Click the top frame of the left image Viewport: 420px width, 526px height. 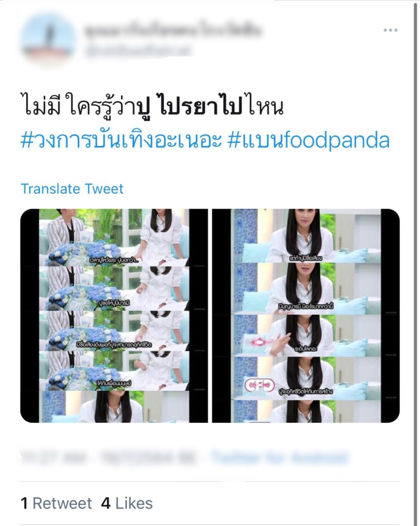click(114, 237)
